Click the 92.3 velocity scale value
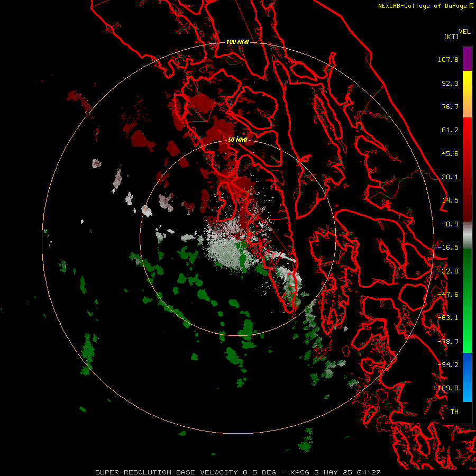 (x=450, y=83)
